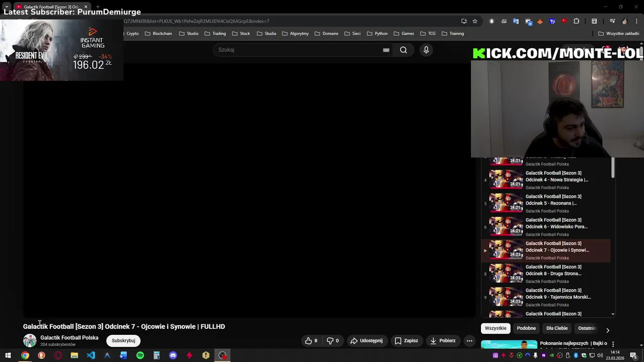Screen dimensions: 644x362
Task: Open Chrome three-dot menu
Action: (636, 21)
